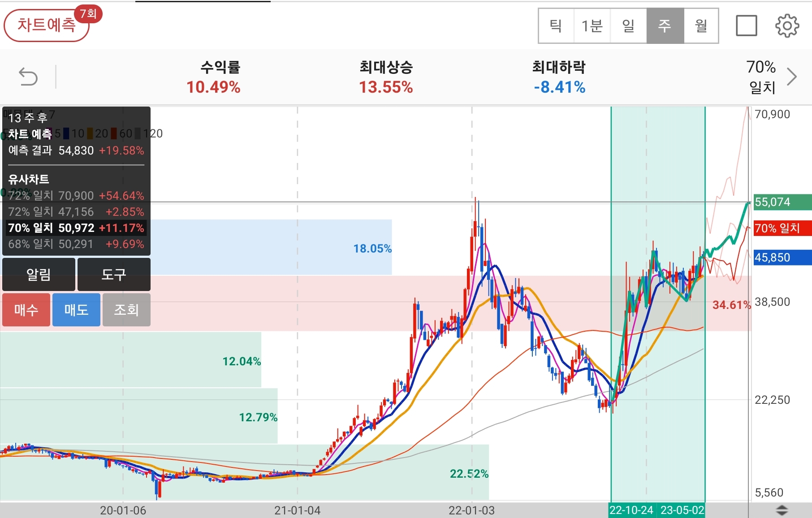This screenshot has height=518, width=812.
Task: Tap the 차트예측 chart prediction button
Action: [47, 25]
